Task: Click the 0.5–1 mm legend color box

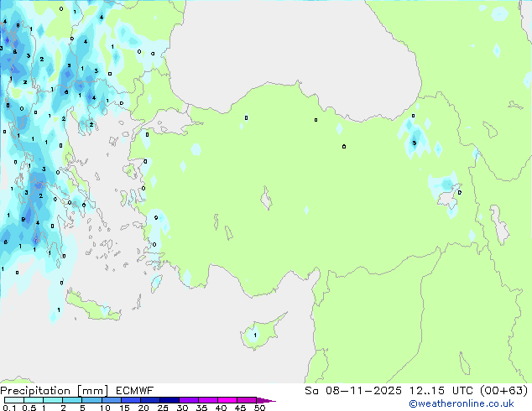Action: (x=34, y=400)
